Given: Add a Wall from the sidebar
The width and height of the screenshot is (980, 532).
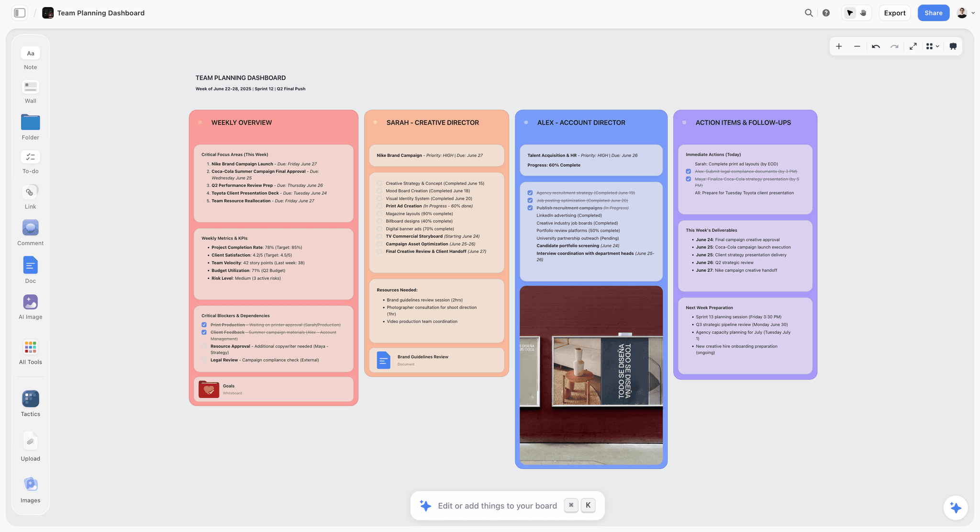Looking at the screenshot, I should (31, 92).
